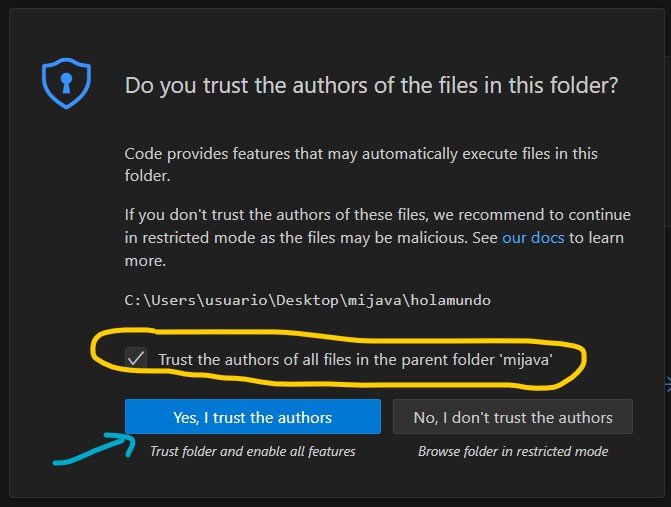Click the blue shield lock icon
This screenshot has height=507, width=671.
pyautogui.click(x=66, y=84)
